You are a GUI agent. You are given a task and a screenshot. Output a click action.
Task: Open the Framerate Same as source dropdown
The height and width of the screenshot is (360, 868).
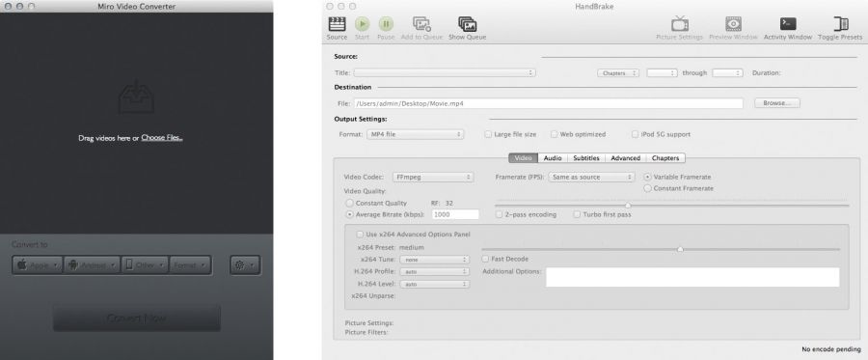(x=591, y=178)
